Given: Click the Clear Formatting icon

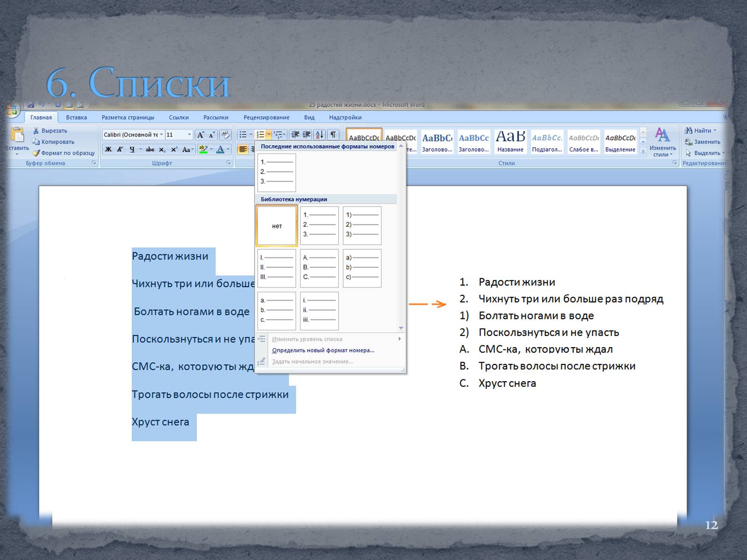Looking at the screenshot, I should click(225, 135).
